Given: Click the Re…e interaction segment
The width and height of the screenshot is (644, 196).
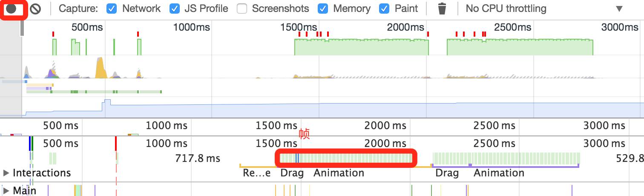Looking at the screenshot, I should [x=256, y=173].
